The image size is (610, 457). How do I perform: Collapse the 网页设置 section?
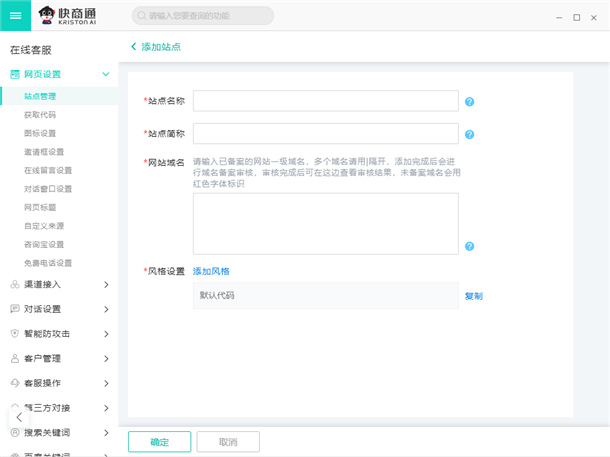(106, 74)
